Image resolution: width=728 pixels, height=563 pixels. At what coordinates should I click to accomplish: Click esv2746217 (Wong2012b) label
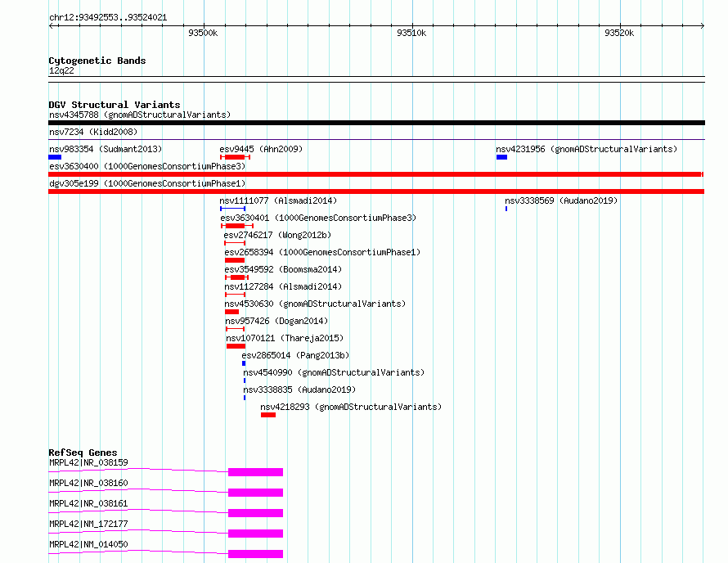click(277, 235)
